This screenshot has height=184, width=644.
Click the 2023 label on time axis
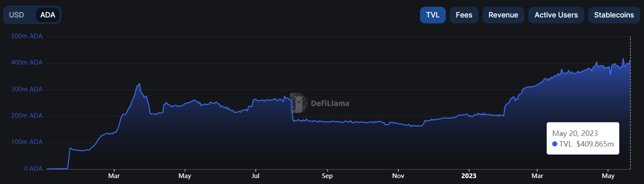coord(469,176)
